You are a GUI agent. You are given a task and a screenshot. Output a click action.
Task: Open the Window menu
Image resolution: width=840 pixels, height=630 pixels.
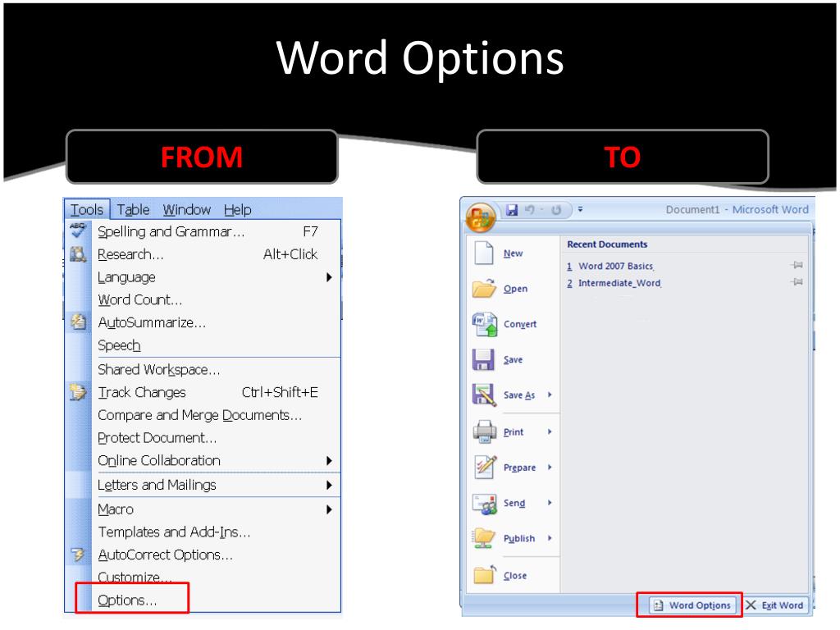187,209
